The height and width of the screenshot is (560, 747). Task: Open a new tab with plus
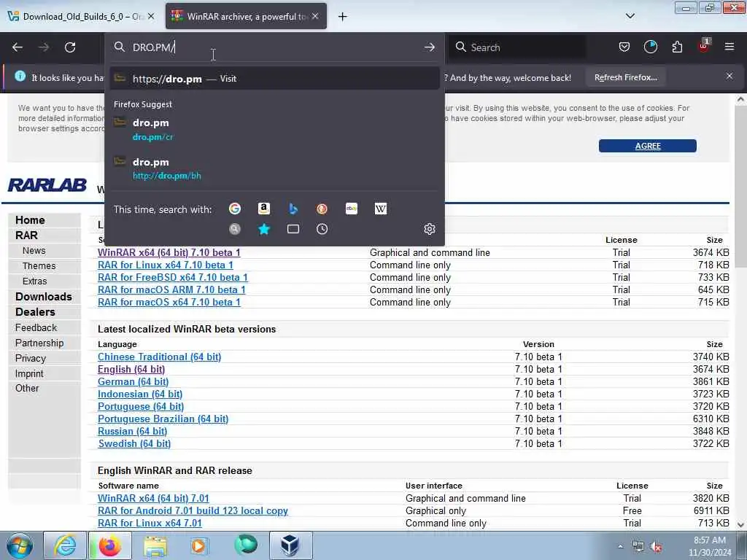point(343,17)
